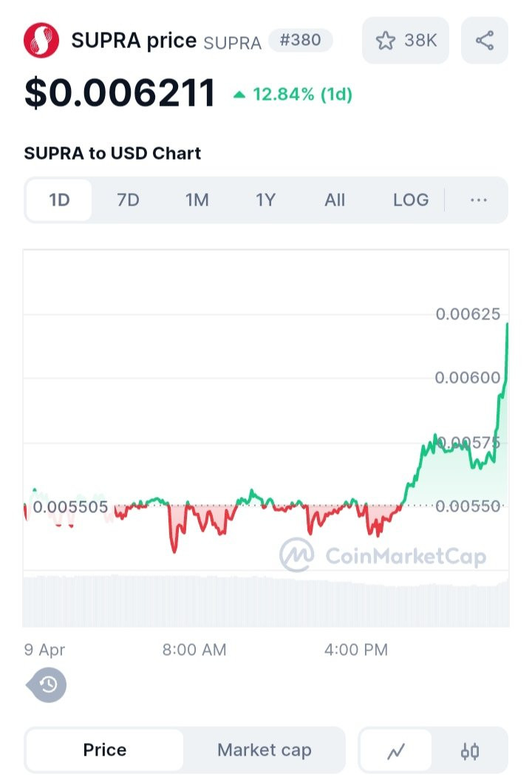Switch to the line chart view icon
Screen dimensions: 532x777
click(396, 750)
